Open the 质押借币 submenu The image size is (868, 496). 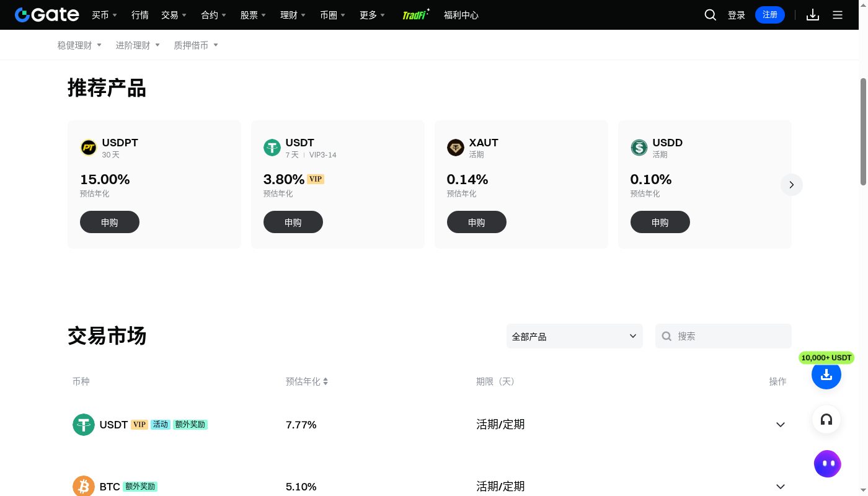[196, 45]
